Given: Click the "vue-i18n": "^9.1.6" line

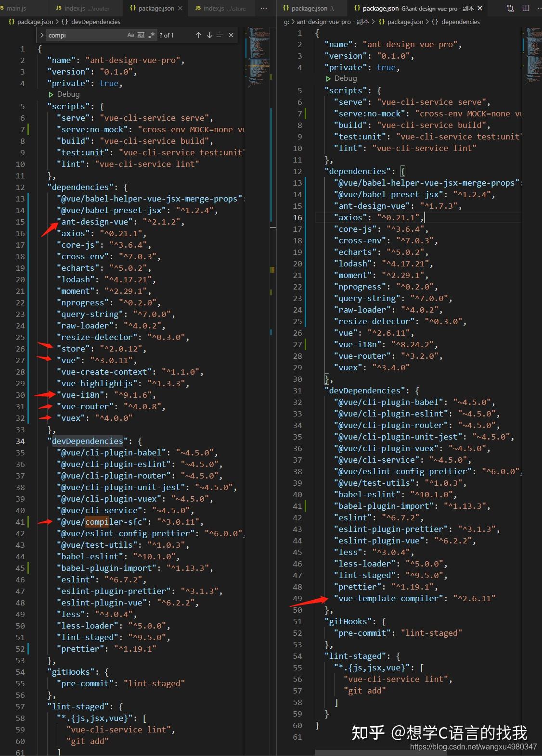Looking at the screenshot, I should [x=106, y=395].
